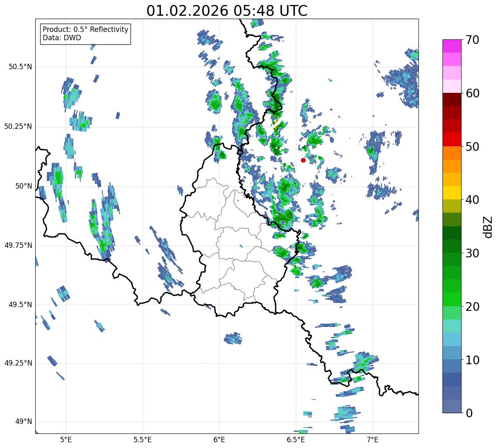Click the dark red swatch below 60

(452, 99)
